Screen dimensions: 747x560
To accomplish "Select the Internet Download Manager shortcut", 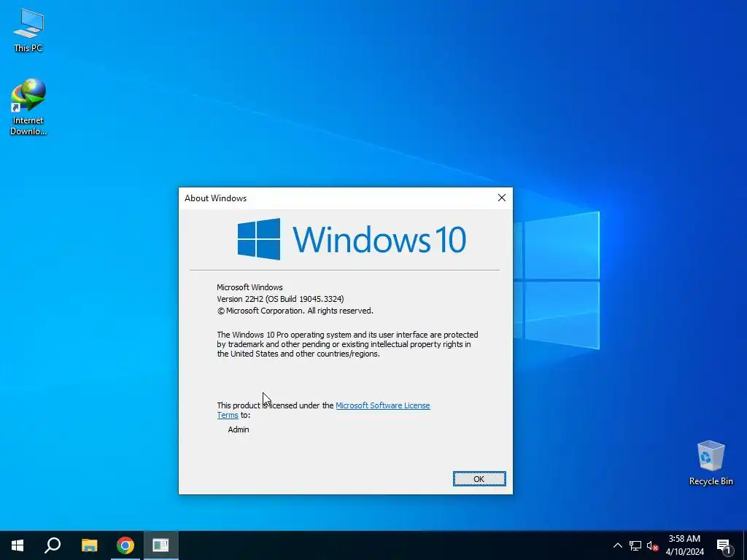I will tap(28, 106).
